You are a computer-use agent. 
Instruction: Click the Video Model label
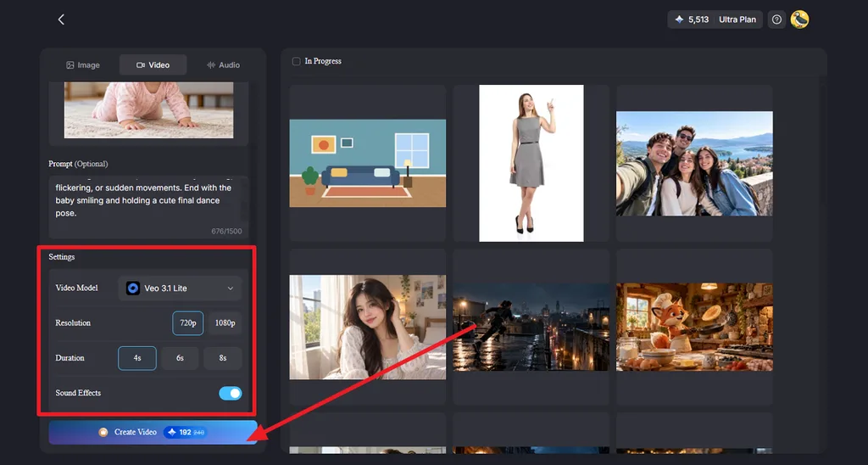pyautogui.click(x=76, y=289)
